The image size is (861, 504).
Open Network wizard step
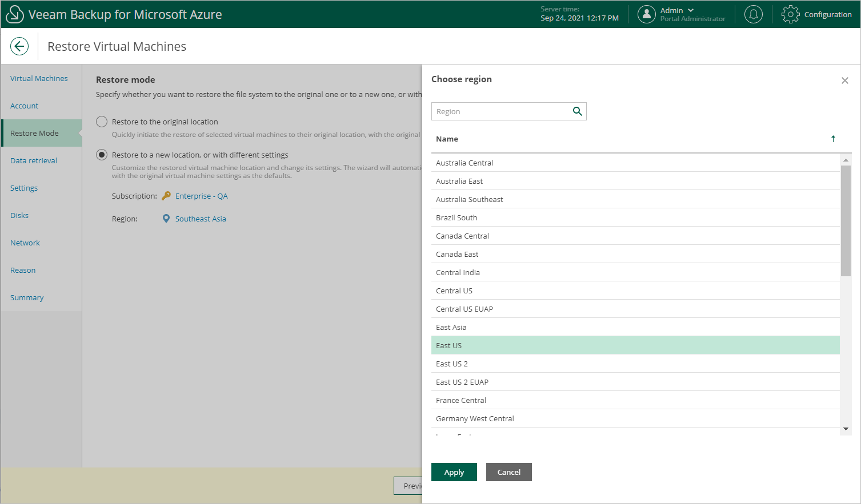pos(25,243)
